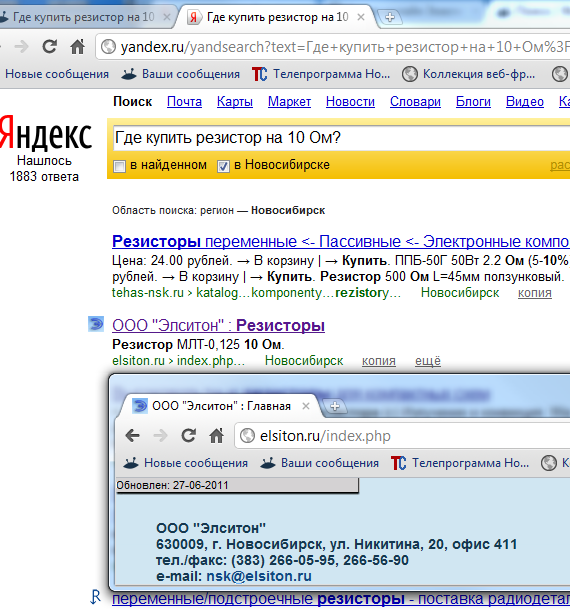
Task: Click the tehas-nsk.ru green URL
Action: tap(256, 293)
